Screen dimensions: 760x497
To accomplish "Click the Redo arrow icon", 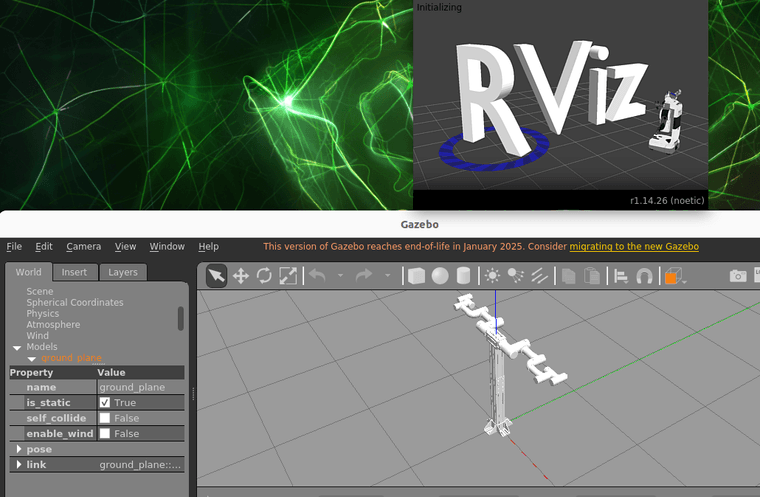I will (x=364, y=275).
